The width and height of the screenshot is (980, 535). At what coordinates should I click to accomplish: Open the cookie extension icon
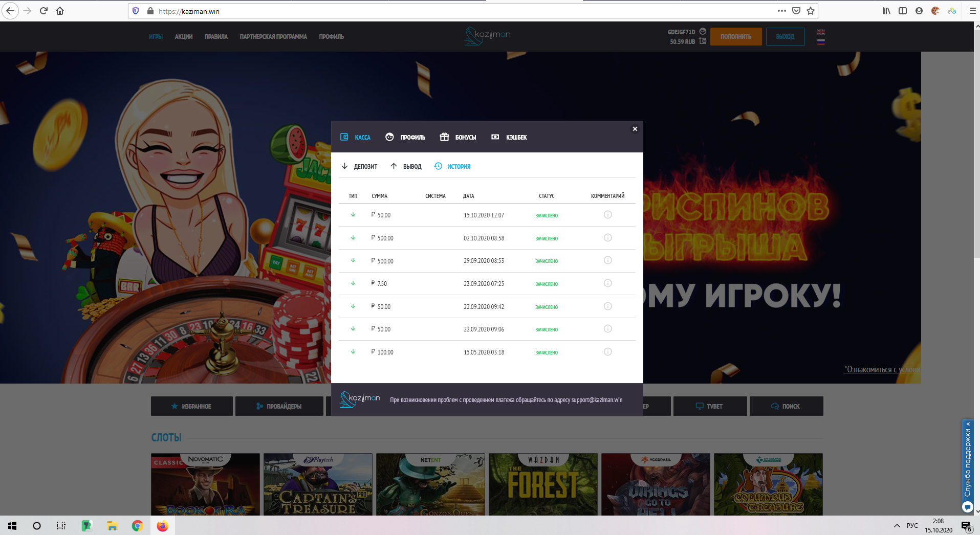935,11
